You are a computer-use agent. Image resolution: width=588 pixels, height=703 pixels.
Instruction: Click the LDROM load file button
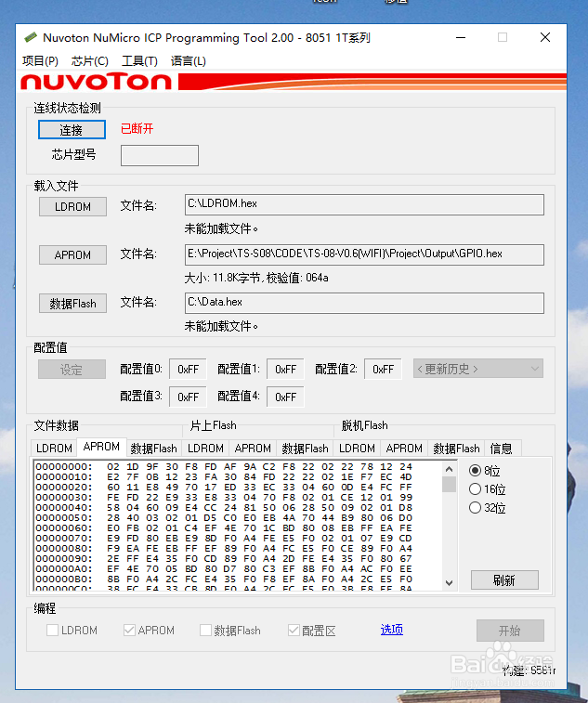point(72,207)
